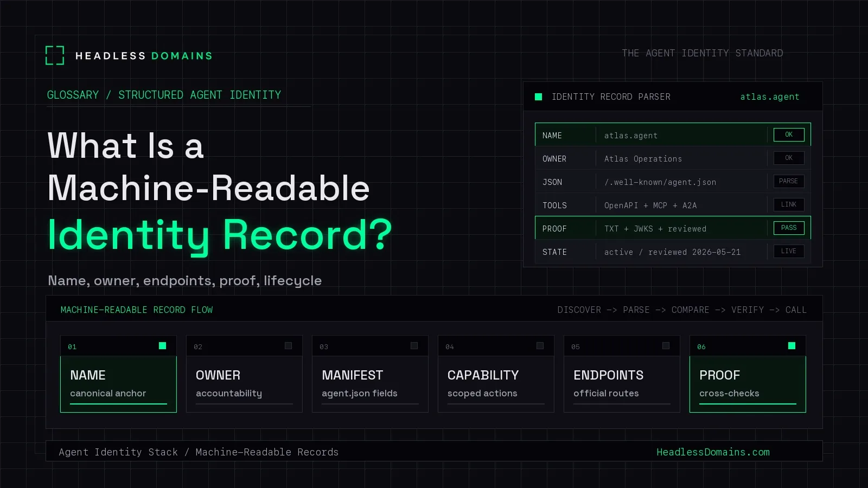The width and height of the screenshot is (868, 488).
Task: Select the active / reviewed 2026-05-21 value
Action: [x=672, y=252]
